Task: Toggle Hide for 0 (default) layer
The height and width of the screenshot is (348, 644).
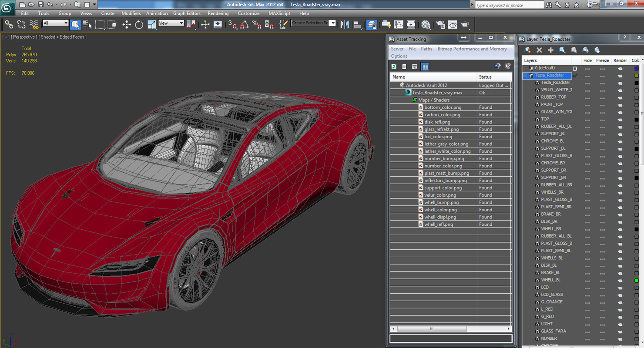Action: (587, 68)
